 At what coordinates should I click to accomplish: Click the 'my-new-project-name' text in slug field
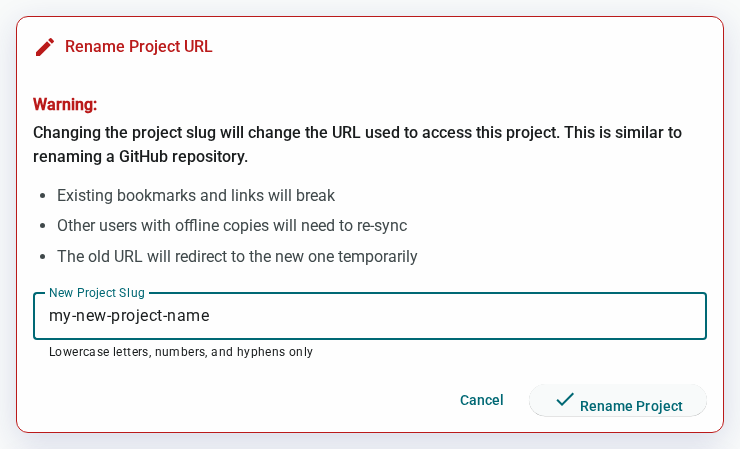tap(129, 316)
